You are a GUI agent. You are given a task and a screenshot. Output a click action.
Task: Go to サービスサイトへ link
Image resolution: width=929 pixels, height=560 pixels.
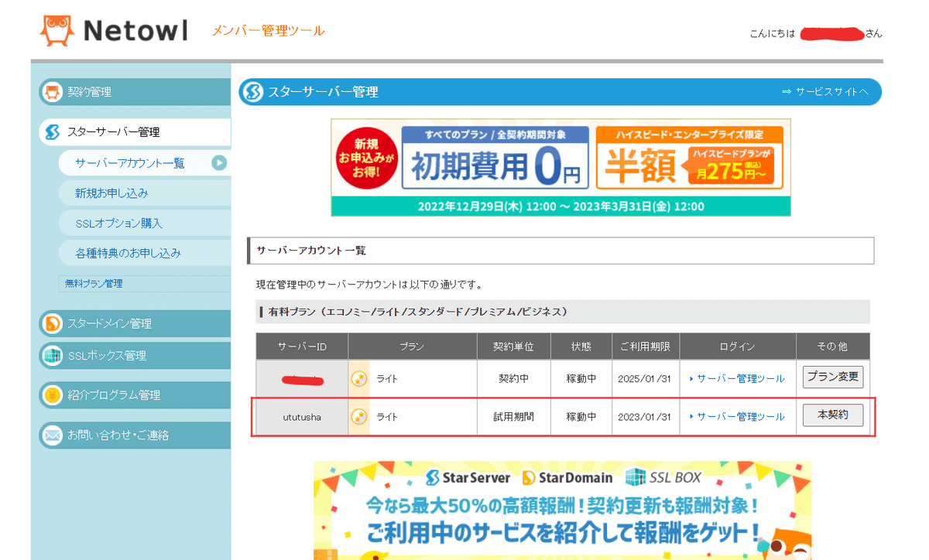pos(825,92)
